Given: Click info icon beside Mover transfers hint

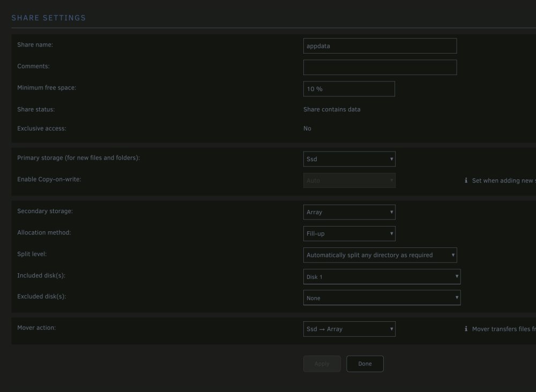Looking at the screenshot, I should [x=466, y=329].
